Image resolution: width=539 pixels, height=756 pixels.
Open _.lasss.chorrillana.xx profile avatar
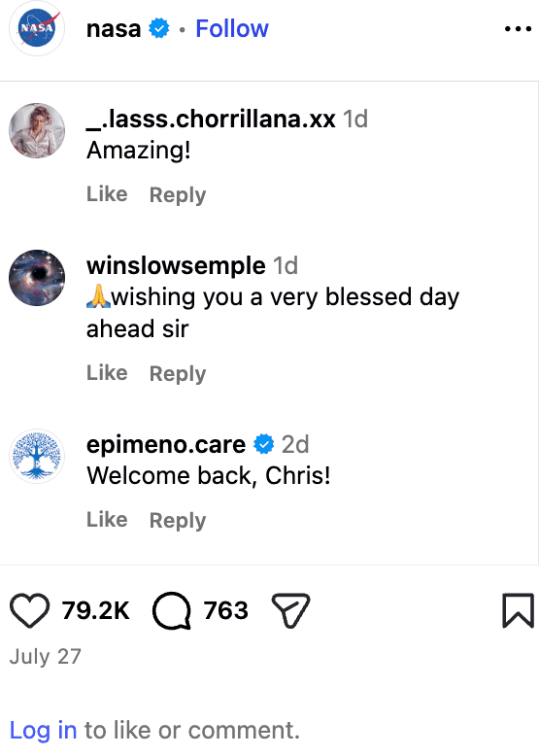(37, 130)
